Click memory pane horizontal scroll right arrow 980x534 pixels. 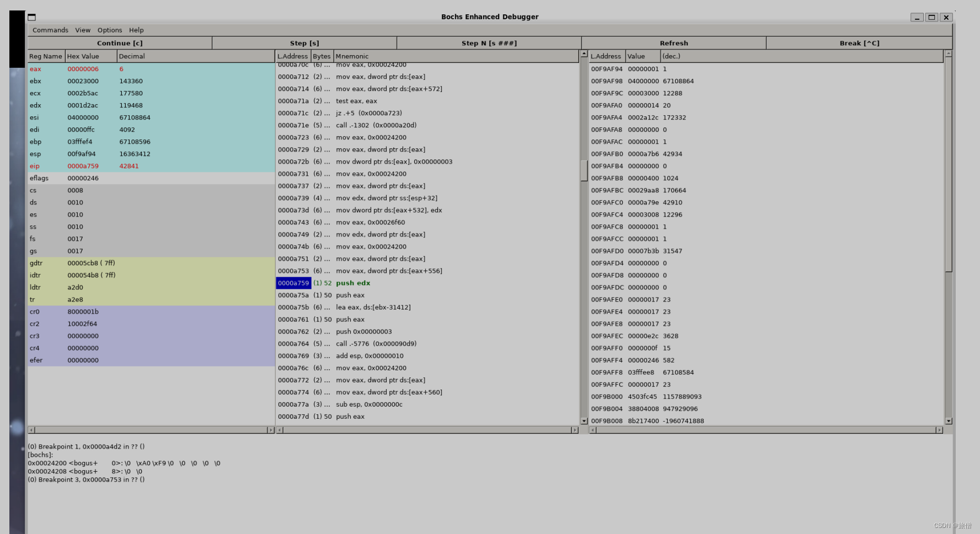(x=939, y=430)
